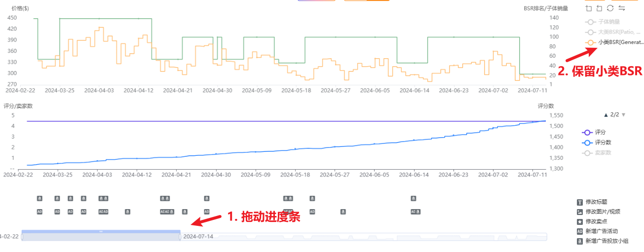The width and height of the screenshot is (644, 252).
Task: Click the 修改图片/视频 legend icon
Action: [580, 212]
